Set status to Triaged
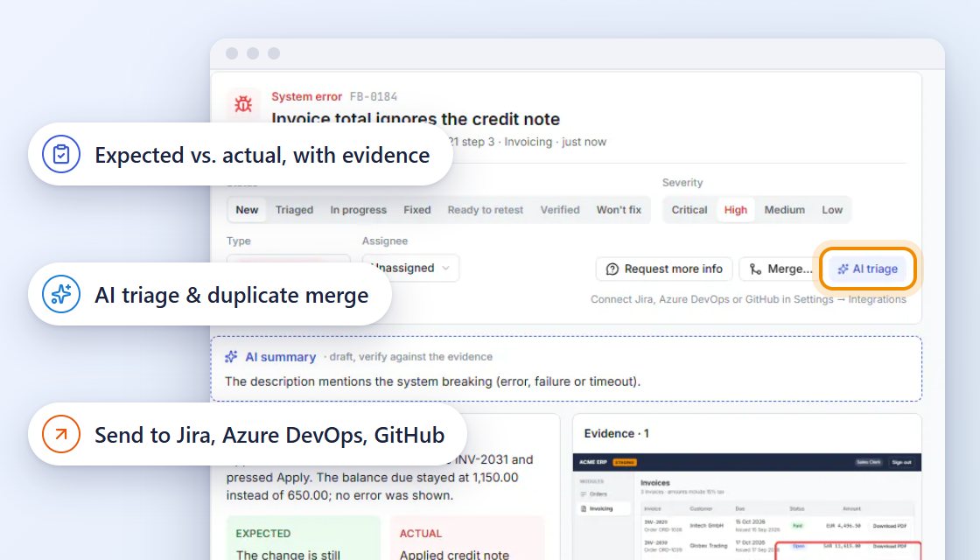Viewport: 980px width, 560px height. 294,210
